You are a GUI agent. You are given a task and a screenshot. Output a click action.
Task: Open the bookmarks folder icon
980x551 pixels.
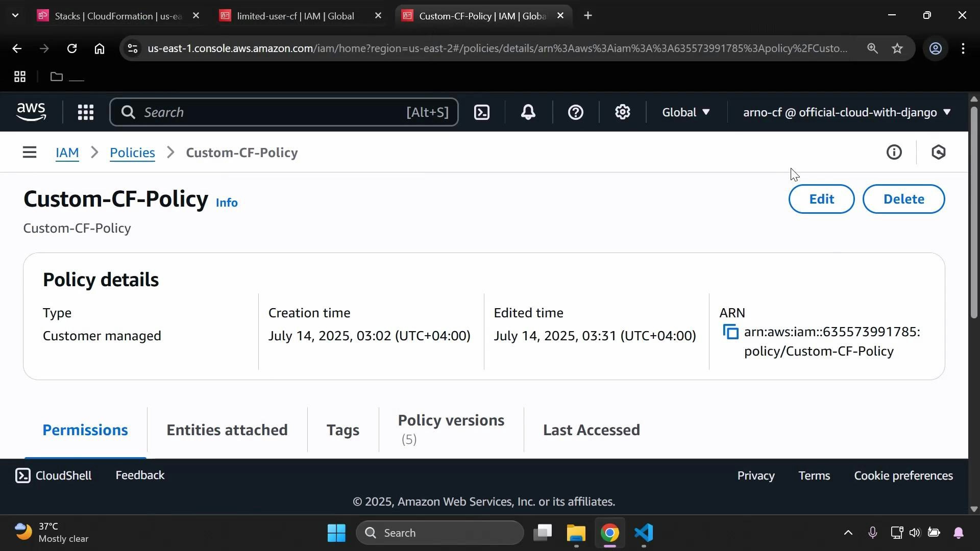57,77
